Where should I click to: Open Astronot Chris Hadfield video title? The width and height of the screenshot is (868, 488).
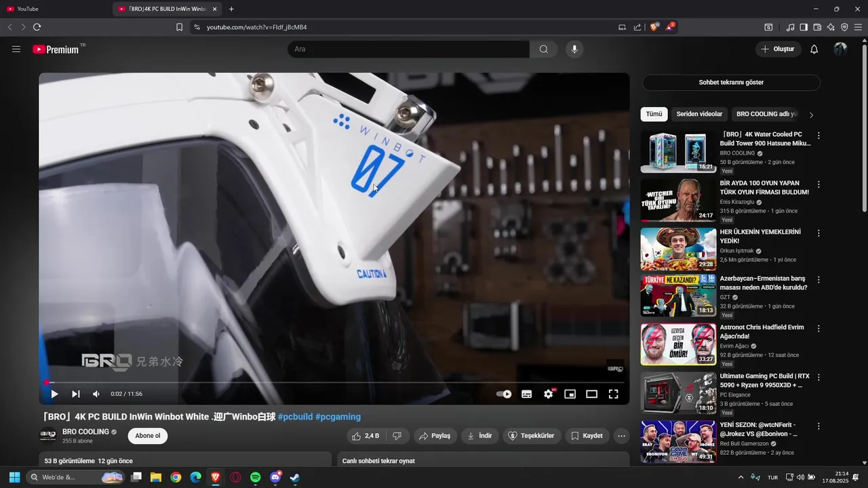[762, 332]
